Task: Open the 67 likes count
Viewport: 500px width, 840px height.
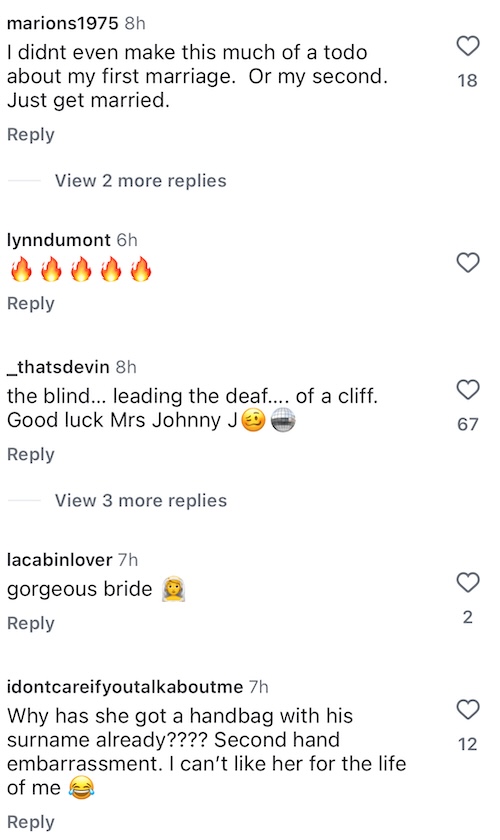Action: [467, 424]
